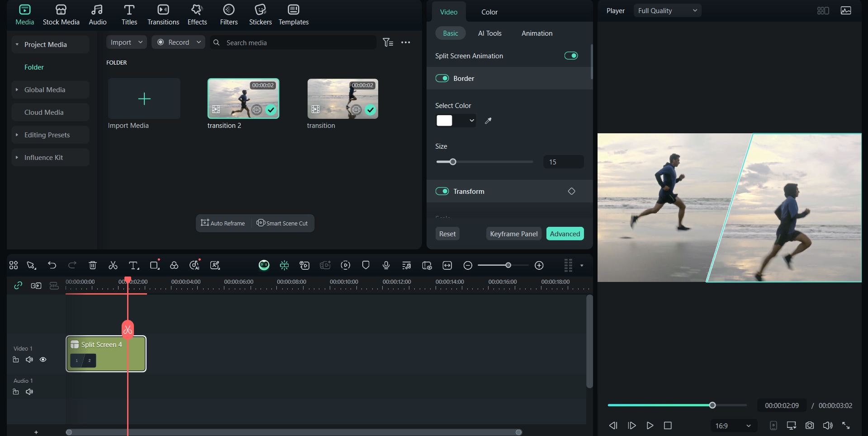Click the player volume speaker icon
The image size is (868, 436).
(828, 426)
